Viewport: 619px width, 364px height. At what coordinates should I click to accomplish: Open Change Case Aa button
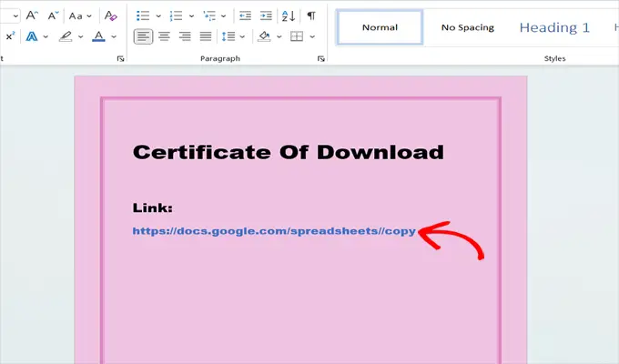coord(76,16)
